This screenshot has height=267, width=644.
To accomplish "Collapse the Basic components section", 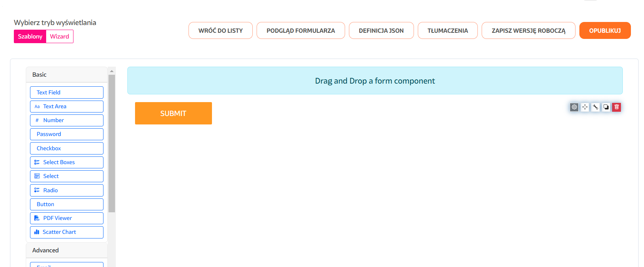I will [67, 75].
